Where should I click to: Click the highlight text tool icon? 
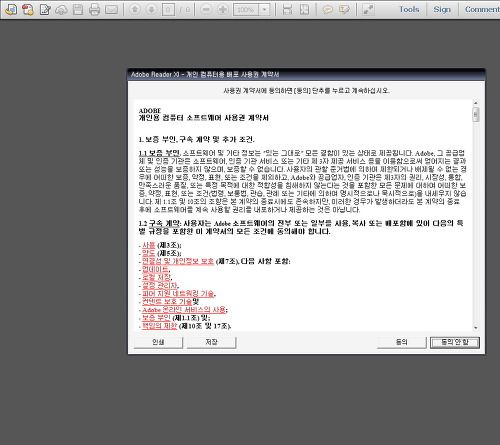coord(344,10)
